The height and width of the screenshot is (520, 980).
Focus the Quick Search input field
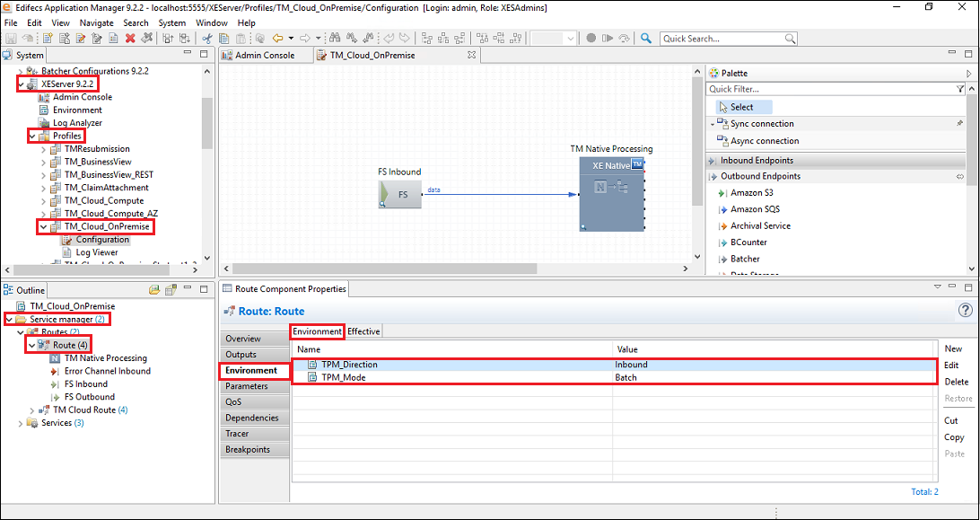[722, 39]
